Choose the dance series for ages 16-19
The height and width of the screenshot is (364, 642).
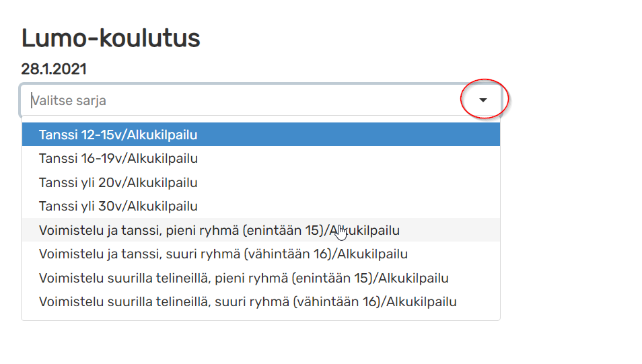pos(261,159)
